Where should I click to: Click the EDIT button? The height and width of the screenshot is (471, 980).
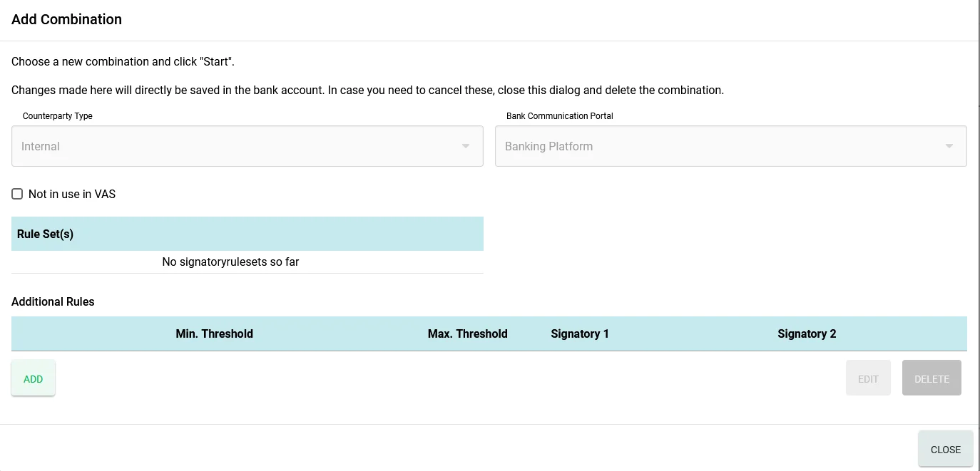point(868,378)
